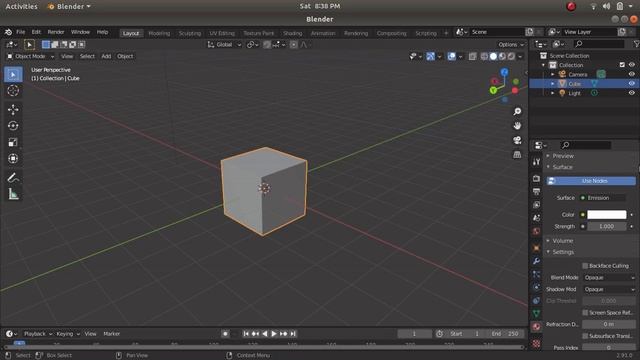The width and height of the screenshot is (640, 360).
Task: Open the Ubuntu Activities overview
Action: (21, 7)
